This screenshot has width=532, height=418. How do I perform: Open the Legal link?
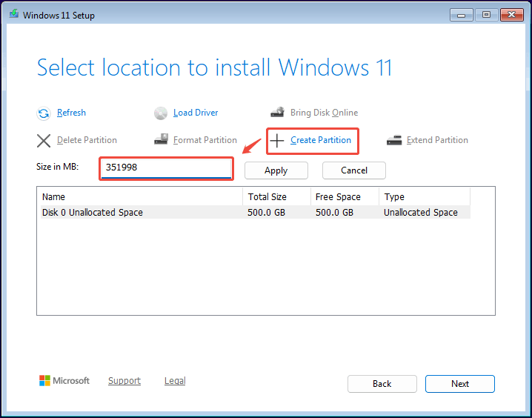175,381
